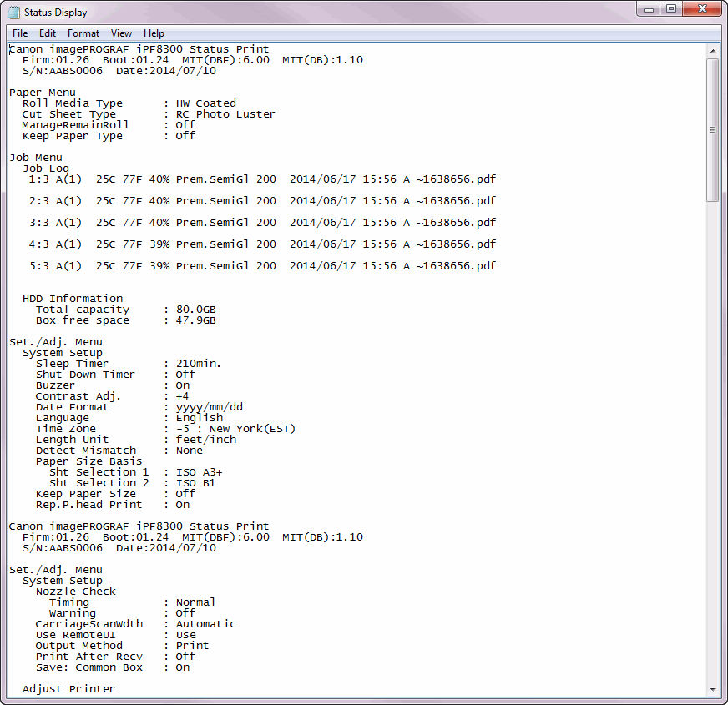Close the Status Display window
The height and width of the screenshot is (705, 728).
point(700,9)
